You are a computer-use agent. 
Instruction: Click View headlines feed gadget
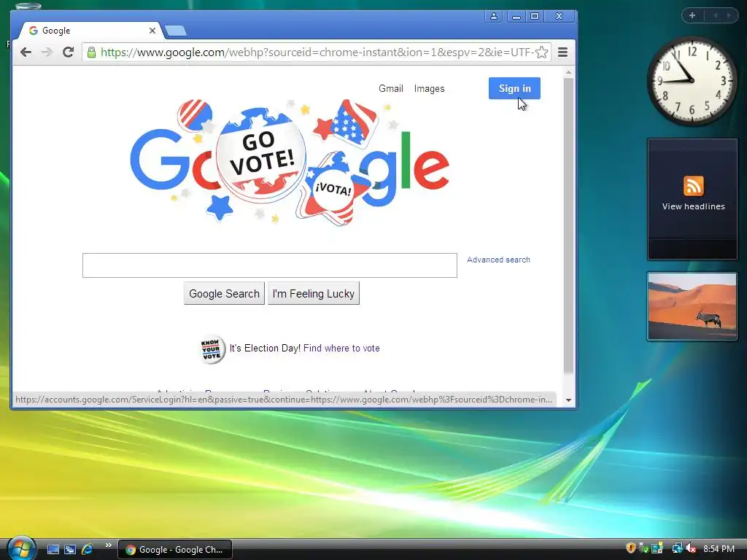point(692,199)
